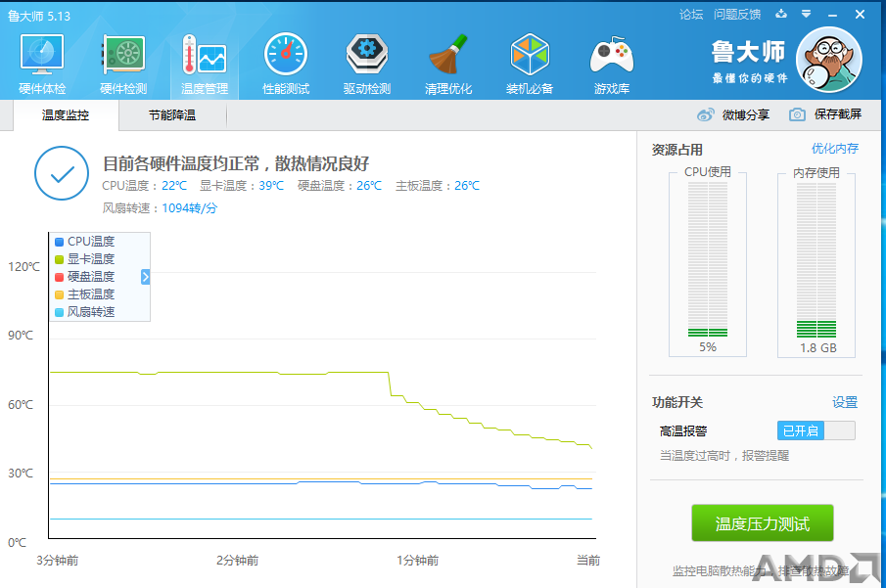Screen dimensions: 886x588
Task: Click the 目前各硬件温度均正常 status message
Action: tap(236, 163)
